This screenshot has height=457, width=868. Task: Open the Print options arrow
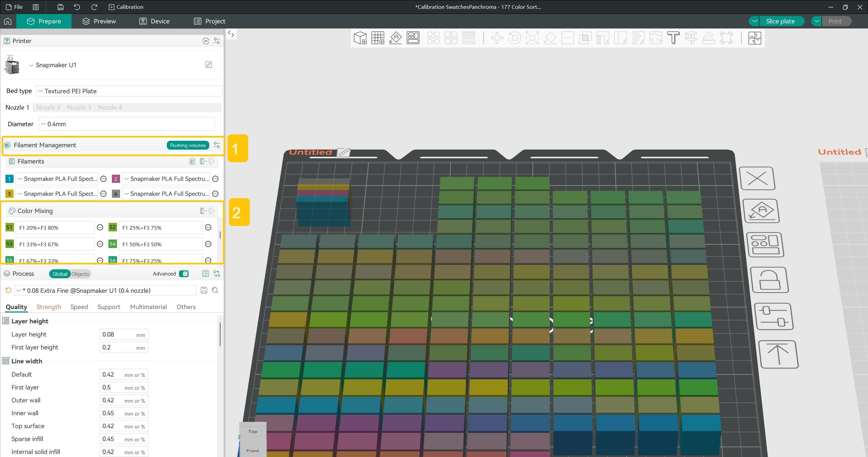point(817,21)
